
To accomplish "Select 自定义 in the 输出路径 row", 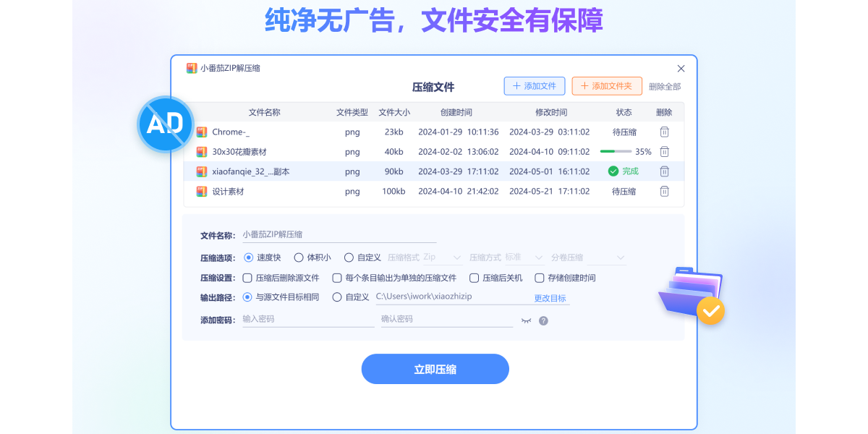I will [337, 297].
